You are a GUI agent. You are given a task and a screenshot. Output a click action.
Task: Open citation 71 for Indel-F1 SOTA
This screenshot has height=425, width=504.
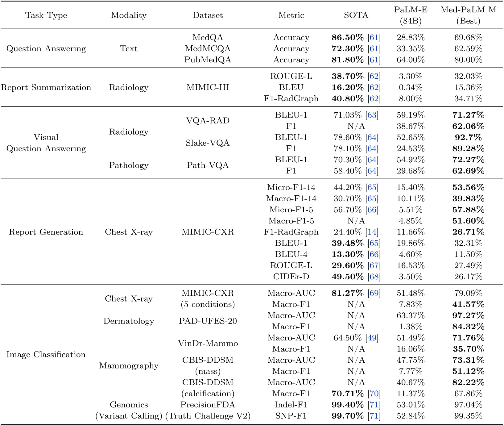(375, 404)
